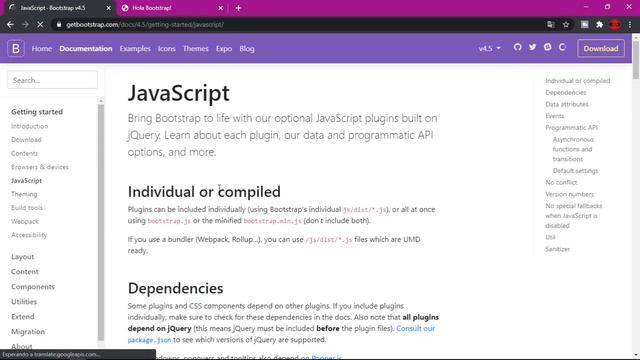Click the browser back arrow

10,24
